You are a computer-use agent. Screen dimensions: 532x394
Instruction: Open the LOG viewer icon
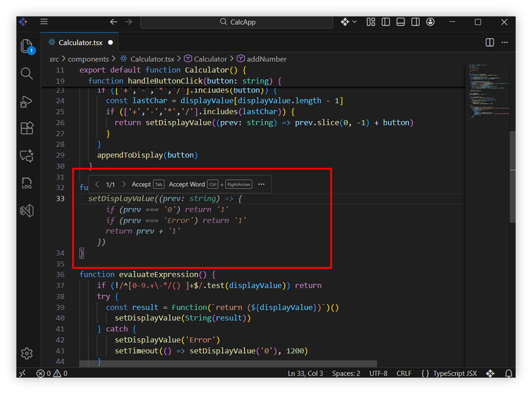pos(27,183)
